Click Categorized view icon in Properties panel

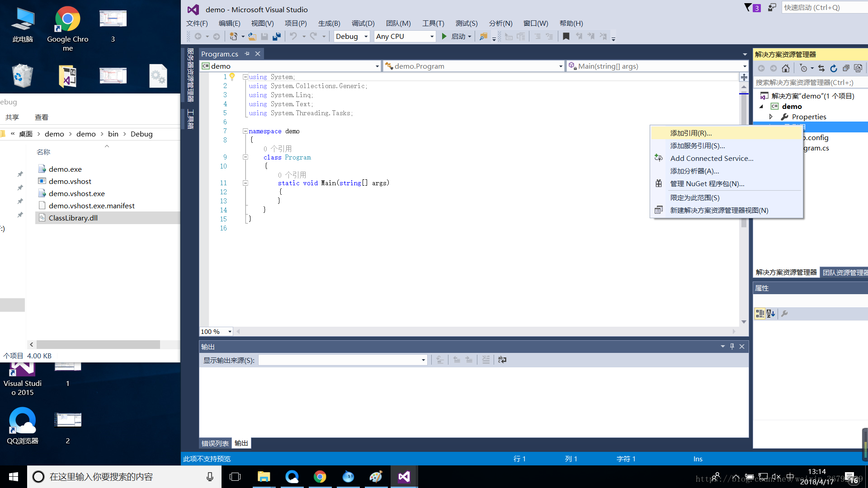[x=760, y=314]
